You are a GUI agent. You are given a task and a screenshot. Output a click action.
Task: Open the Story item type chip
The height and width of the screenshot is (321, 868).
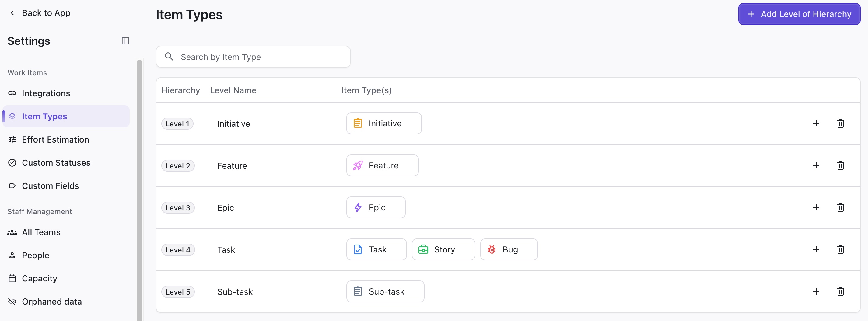coord(443,249)
